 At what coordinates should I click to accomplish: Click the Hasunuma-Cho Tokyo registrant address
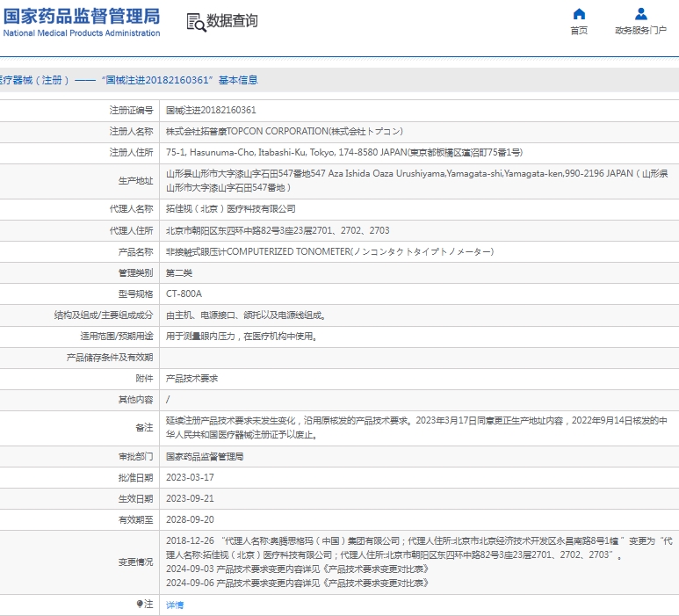click(x=344, y=153)
